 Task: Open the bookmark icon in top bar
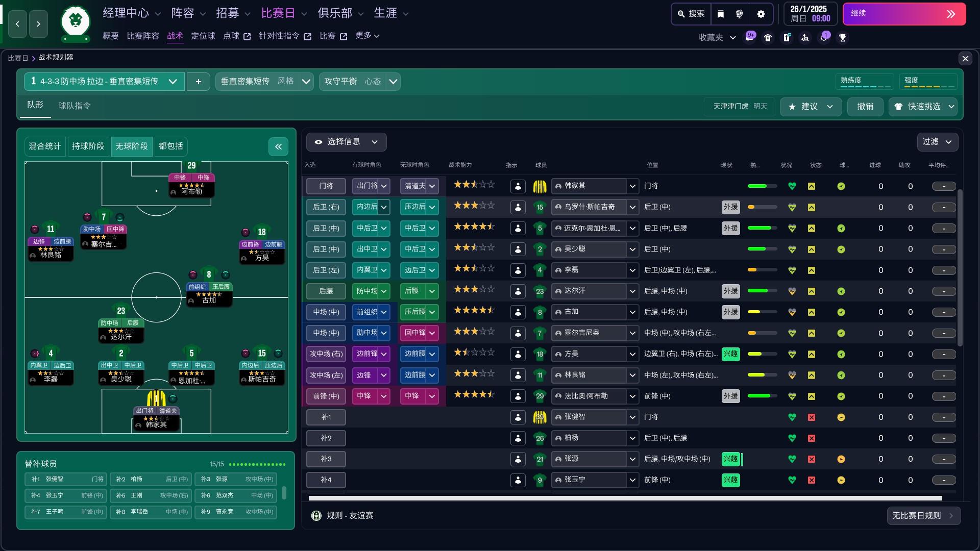[721, 14]
